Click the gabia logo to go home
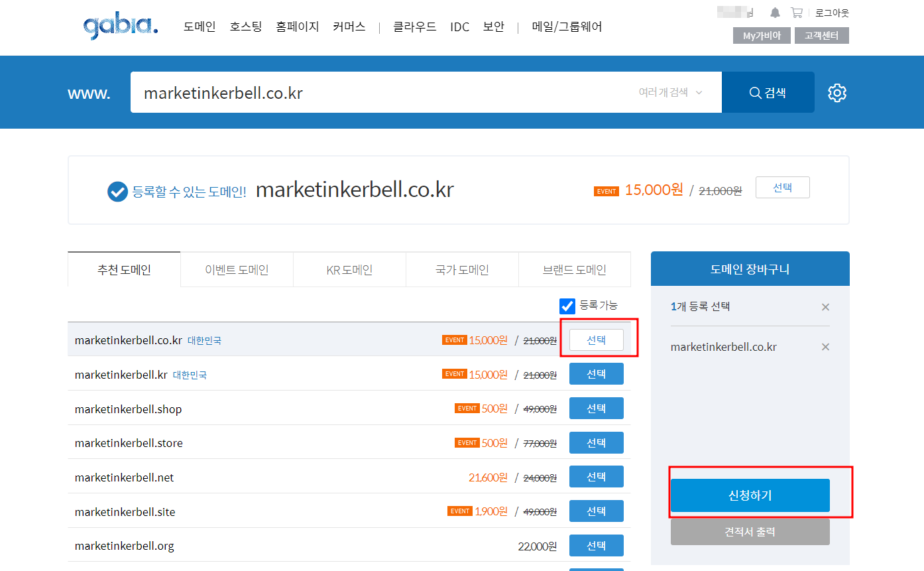This screenshot has height=571, width=924. pos(119,27)
